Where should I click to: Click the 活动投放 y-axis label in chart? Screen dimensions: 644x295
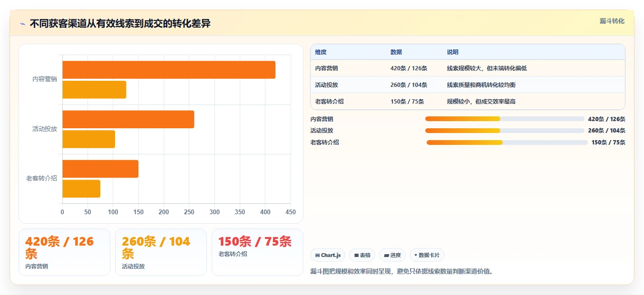(45, 129)
